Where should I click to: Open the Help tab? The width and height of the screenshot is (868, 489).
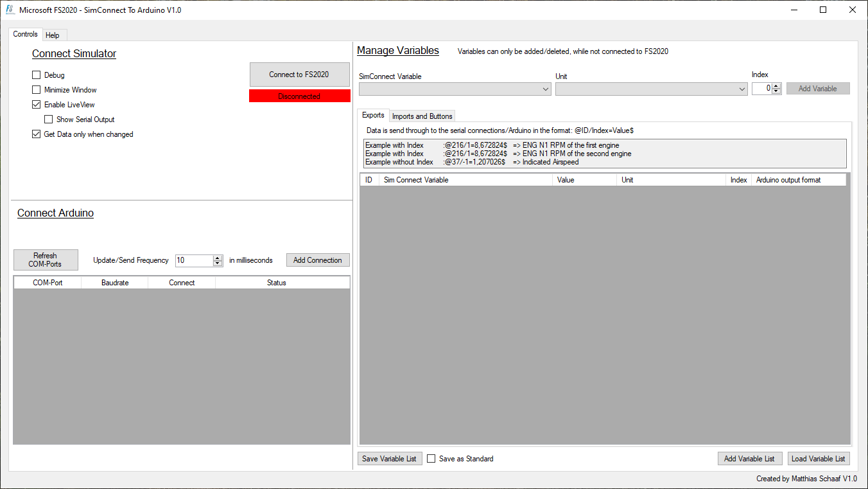53,35
